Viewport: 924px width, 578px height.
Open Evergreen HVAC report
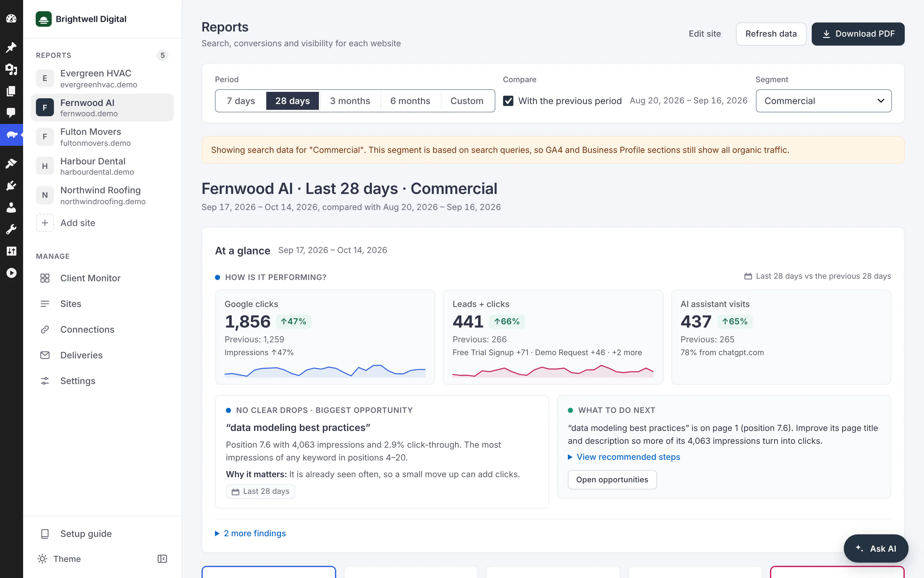[x=102, y=78]
